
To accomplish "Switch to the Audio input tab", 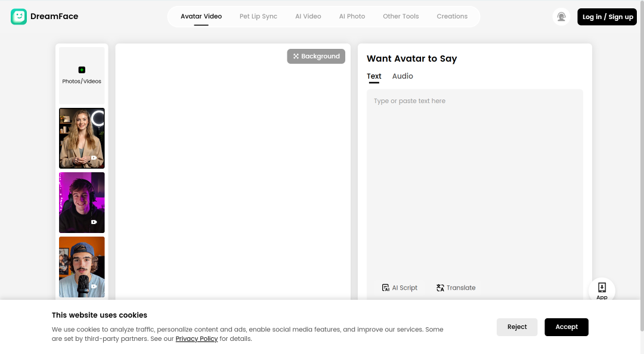I will pos(402,76).
